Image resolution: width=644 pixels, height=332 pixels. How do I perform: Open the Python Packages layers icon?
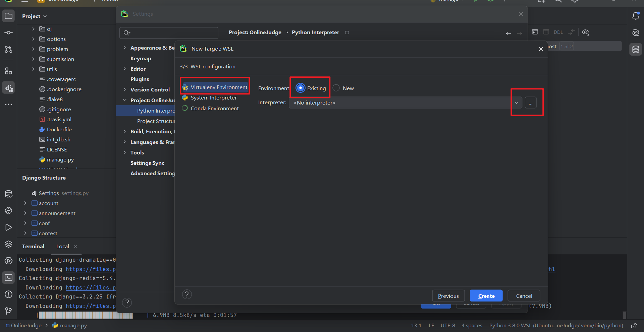click(x=9, y=244)
